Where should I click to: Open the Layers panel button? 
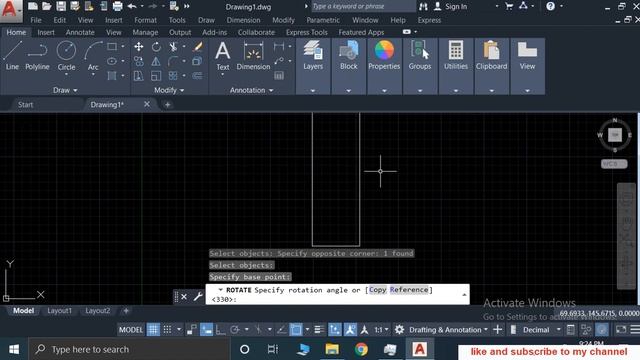pyautogui.click(x=313, y=55)
